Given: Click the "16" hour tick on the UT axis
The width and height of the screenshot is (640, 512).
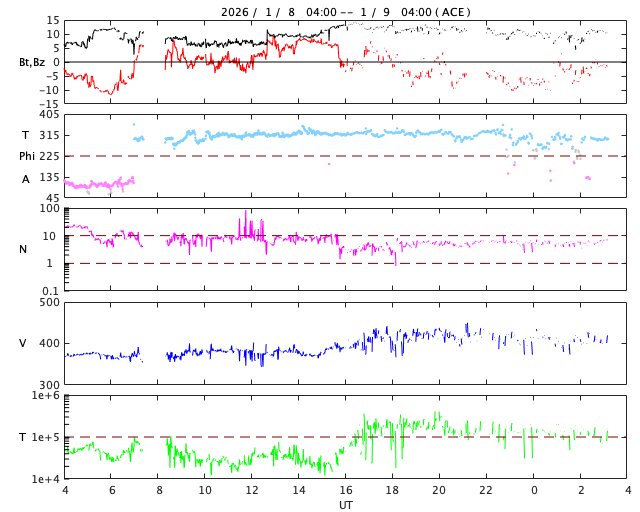Looking at the screenshot, I should [346, 490].
